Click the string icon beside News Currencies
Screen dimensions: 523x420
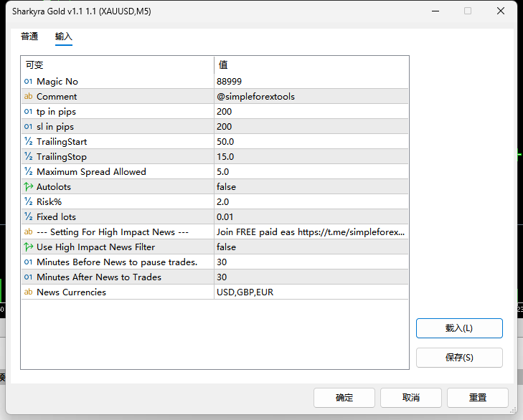[x=29, y=292]
